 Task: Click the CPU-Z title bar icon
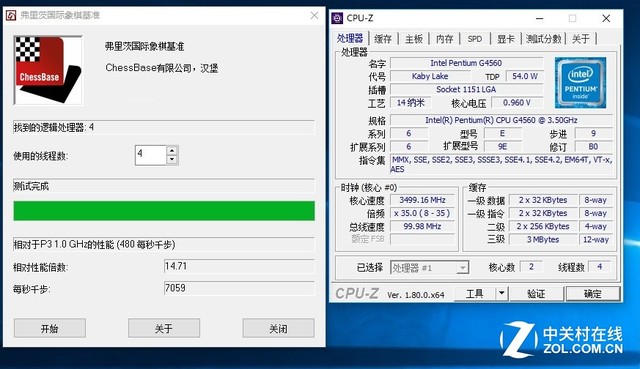337,18
